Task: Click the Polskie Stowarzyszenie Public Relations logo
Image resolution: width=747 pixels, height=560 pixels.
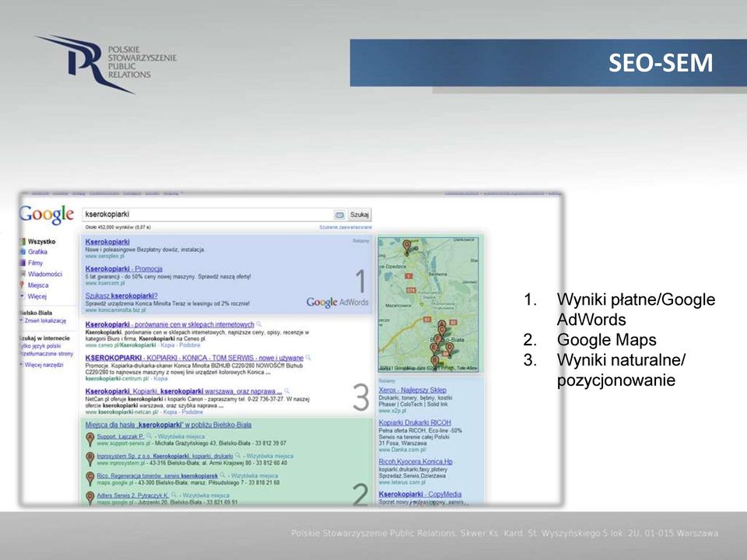Action: pyautogui.click(x=106, y=64)
